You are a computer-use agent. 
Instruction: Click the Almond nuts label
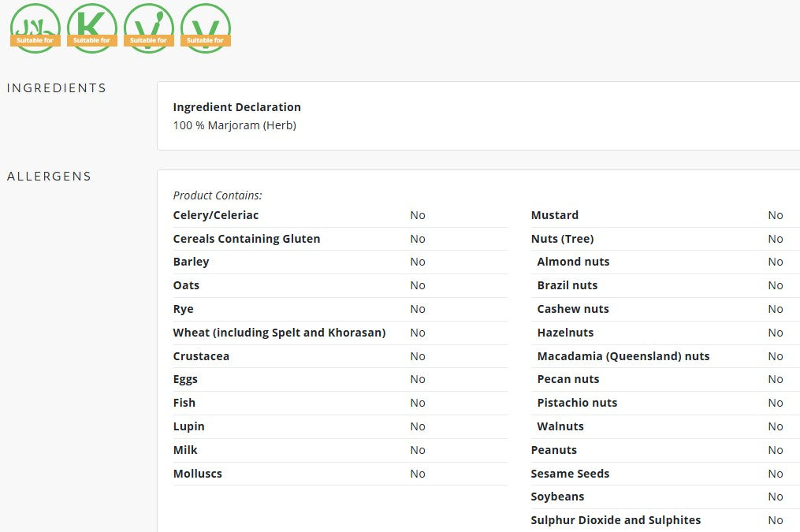[x=574, y=262]
